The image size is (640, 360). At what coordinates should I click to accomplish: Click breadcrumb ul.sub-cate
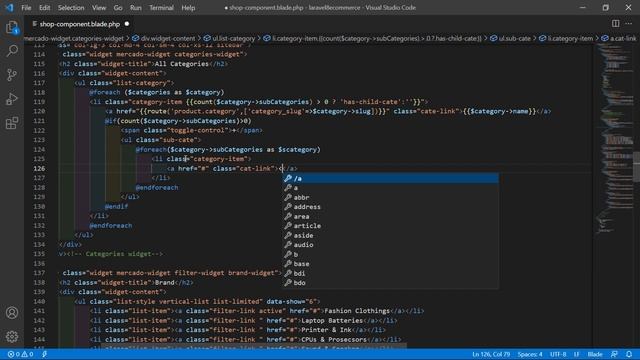point(511,38)
